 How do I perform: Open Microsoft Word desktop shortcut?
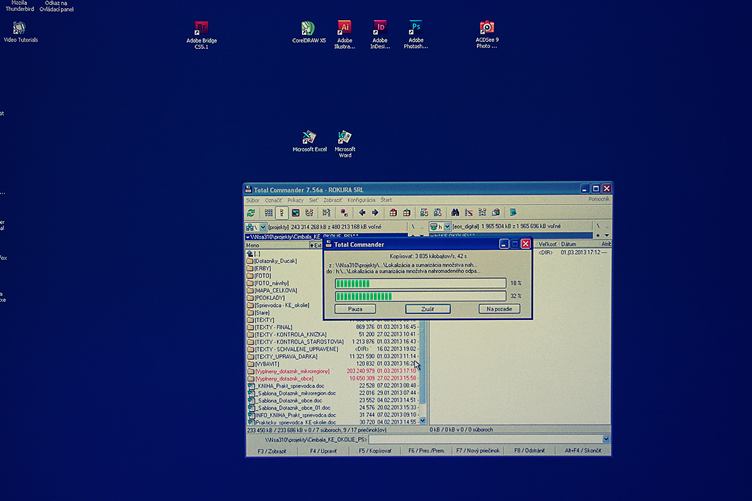click(345, 137)
